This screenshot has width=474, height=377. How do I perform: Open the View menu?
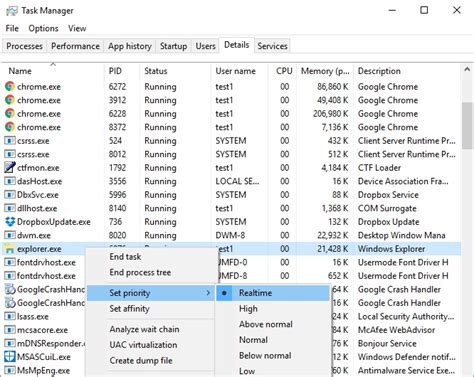(x=77, y=29)
